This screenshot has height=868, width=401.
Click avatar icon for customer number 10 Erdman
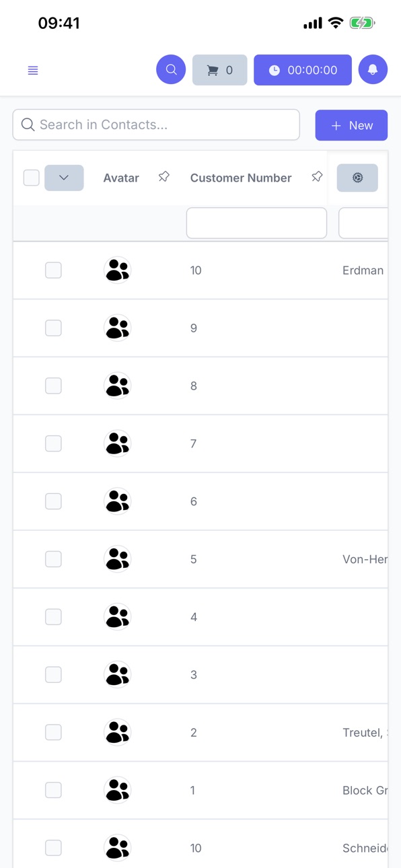coord(118,270)
